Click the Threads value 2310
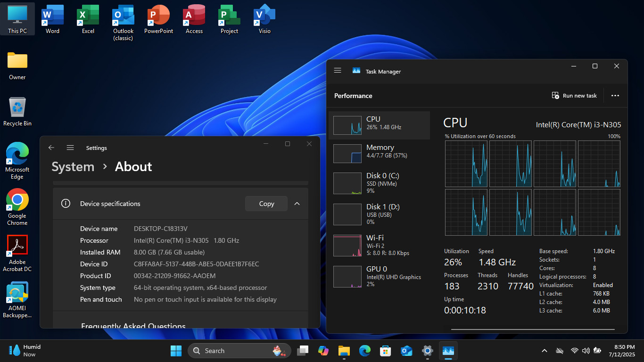This screenshot has width=644, height=362. coord(488,286)
